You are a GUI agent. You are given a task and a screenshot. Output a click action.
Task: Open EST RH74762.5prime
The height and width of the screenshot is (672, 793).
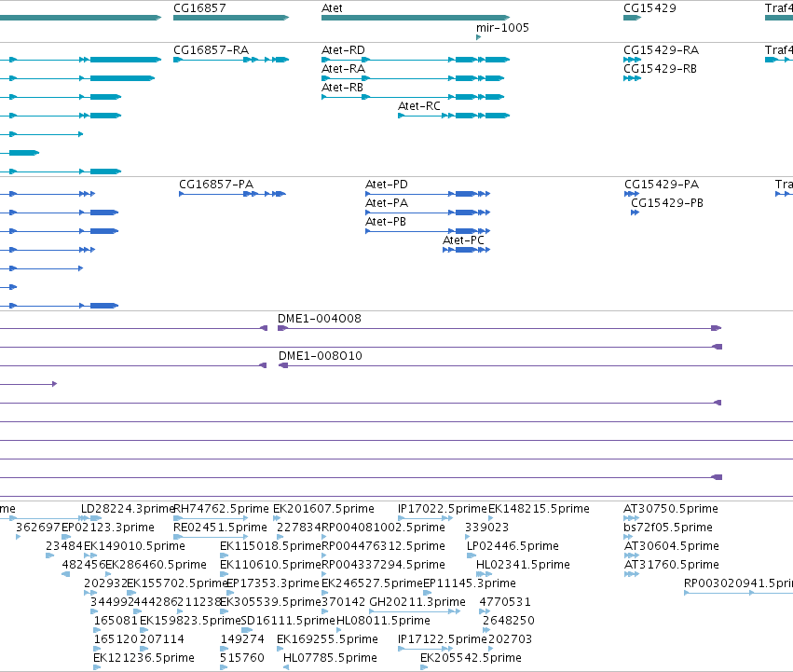(x=221, y=509)
